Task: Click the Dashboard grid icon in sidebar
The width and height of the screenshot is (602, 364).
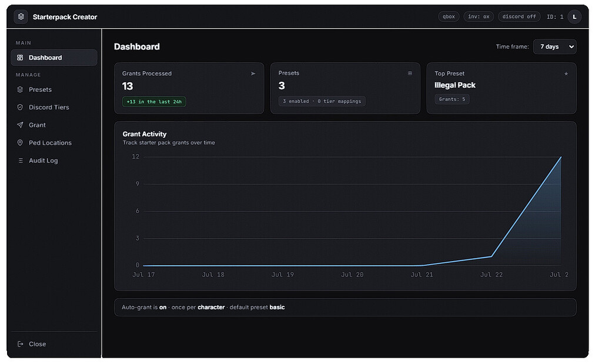Action: (20, 58)
